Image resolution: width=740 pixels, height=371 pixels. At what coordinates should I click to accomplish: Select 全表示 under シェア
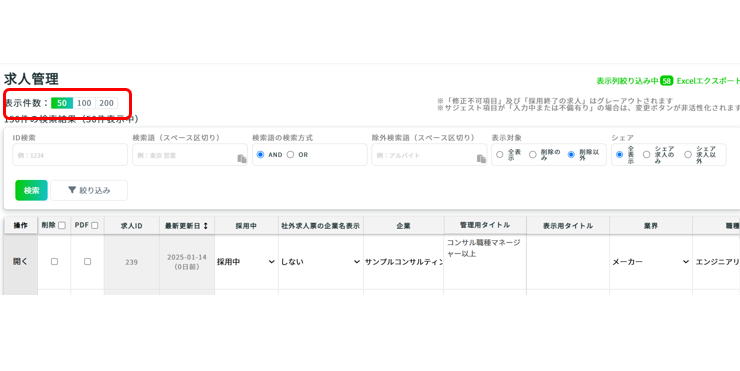620,155
